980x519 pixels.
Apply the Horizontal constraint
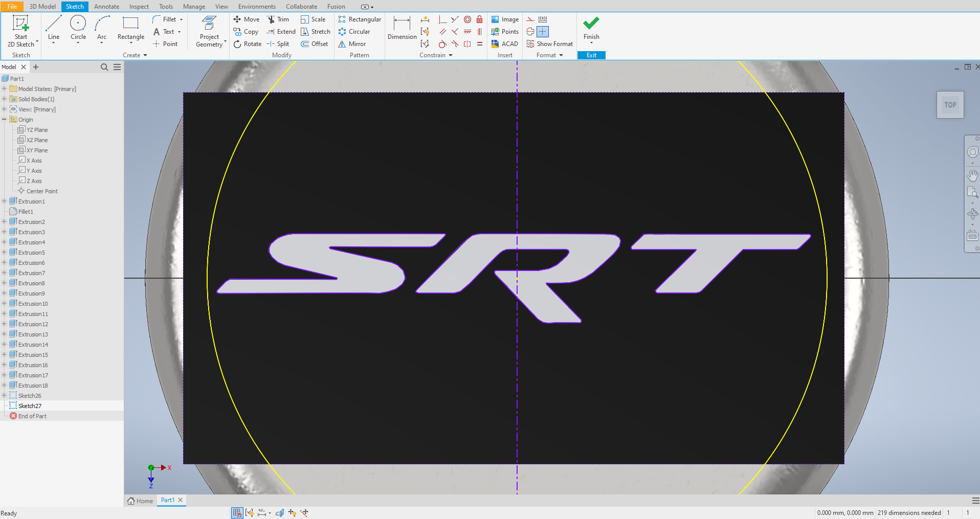pyautogui.click(x=467, y=32)
